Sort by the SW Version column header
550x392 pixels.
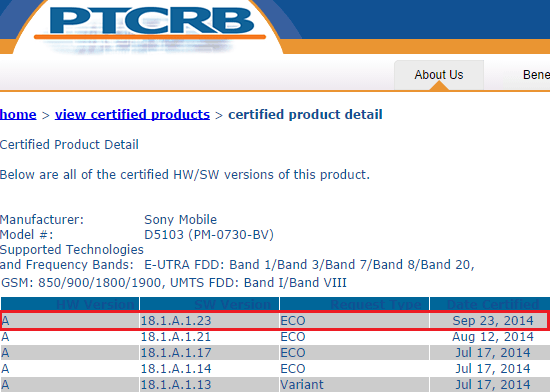point(209,304)
